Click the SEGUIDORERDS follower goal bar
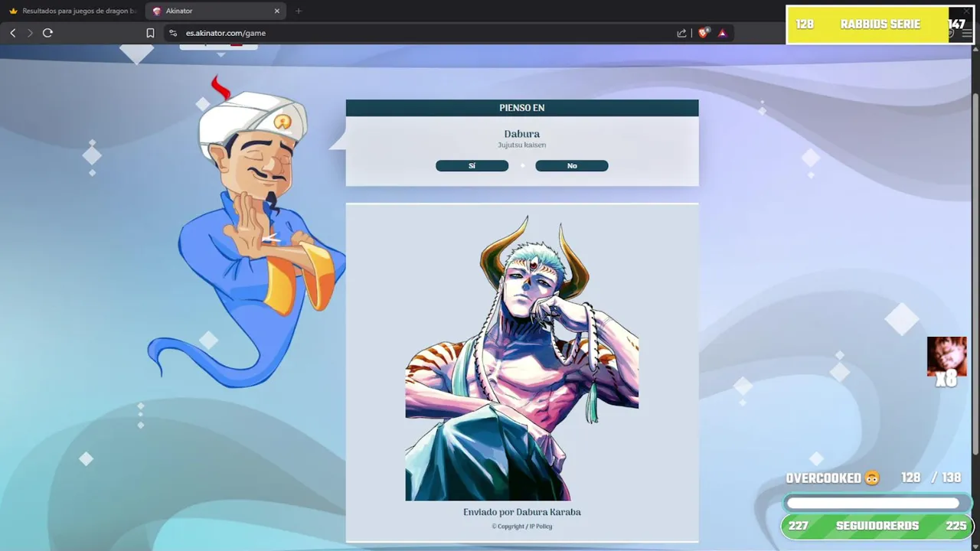This screenshot has height=551, width=980. pyautogui.click(x=877, y=526)
